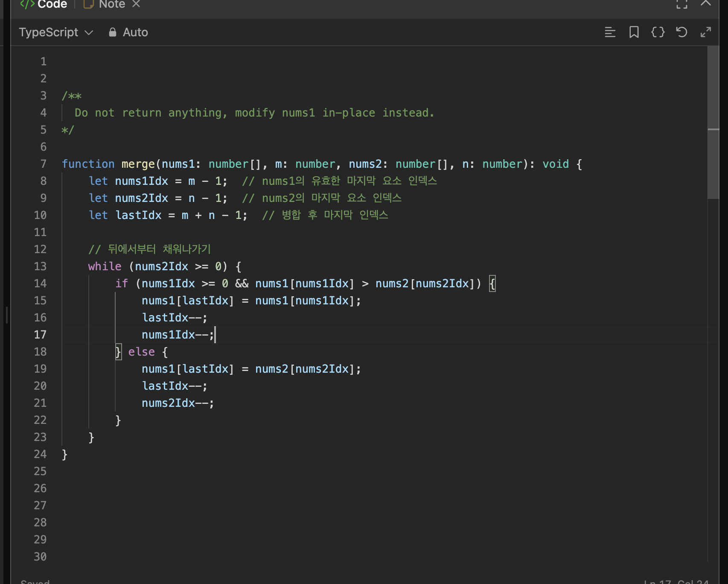Click line number 7 in the gutter
The height and width of the screenshot is (584, 728).
click(x=43, y=164)
